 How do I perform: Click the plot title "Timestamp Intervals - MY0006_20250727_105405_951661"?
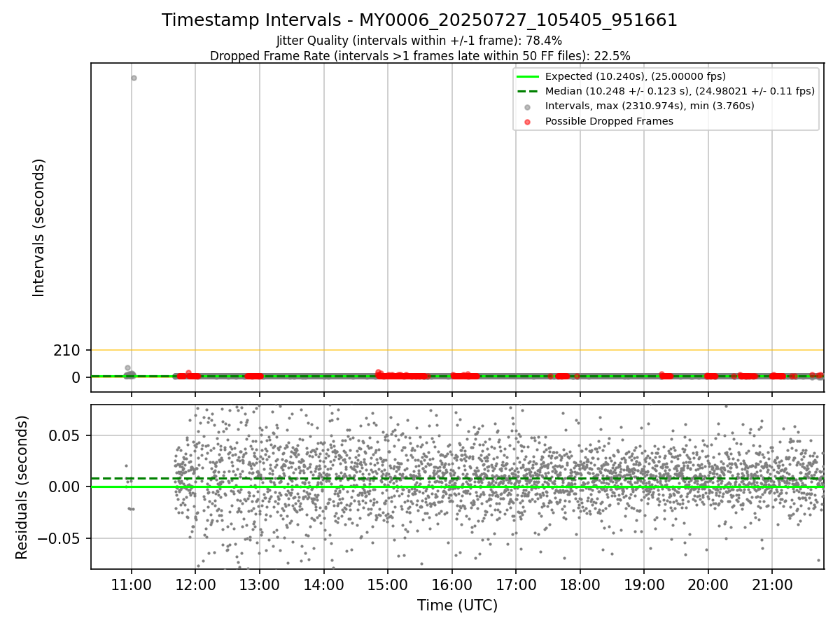coord(419,20)
